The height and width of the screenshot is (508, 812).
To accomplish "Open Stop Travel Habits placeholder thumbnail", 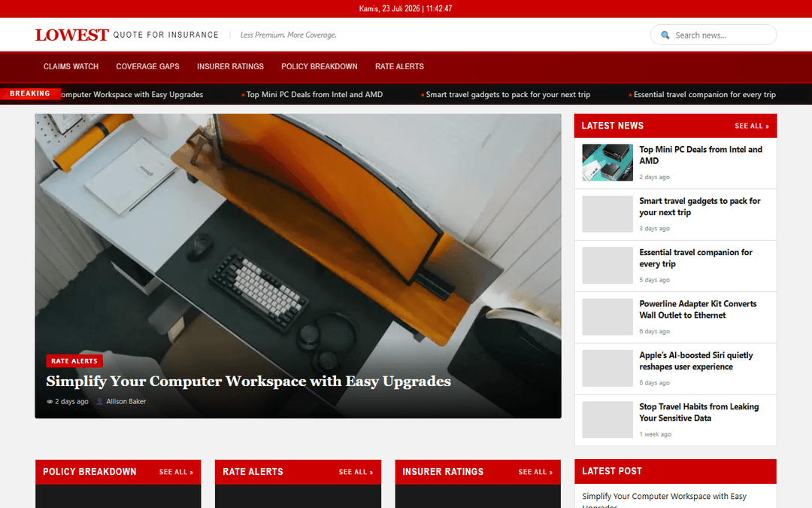I will 607,419.
